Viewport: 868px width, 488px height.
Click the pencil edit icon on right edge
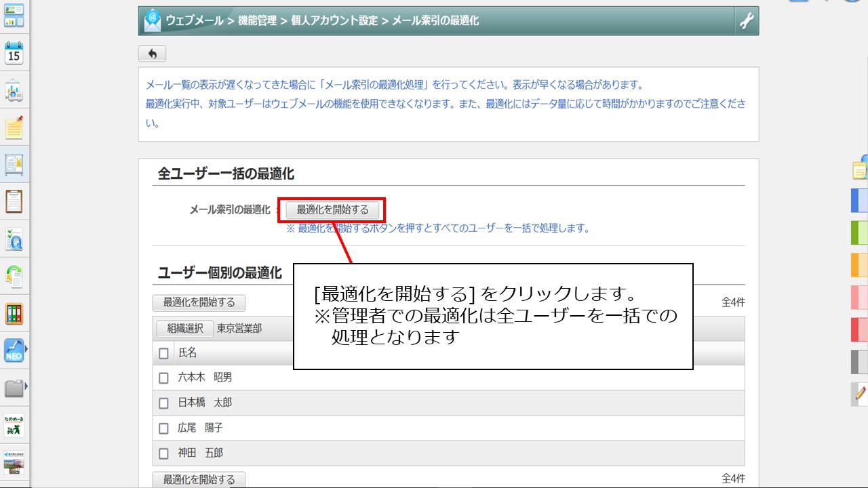tap(860, 393)
